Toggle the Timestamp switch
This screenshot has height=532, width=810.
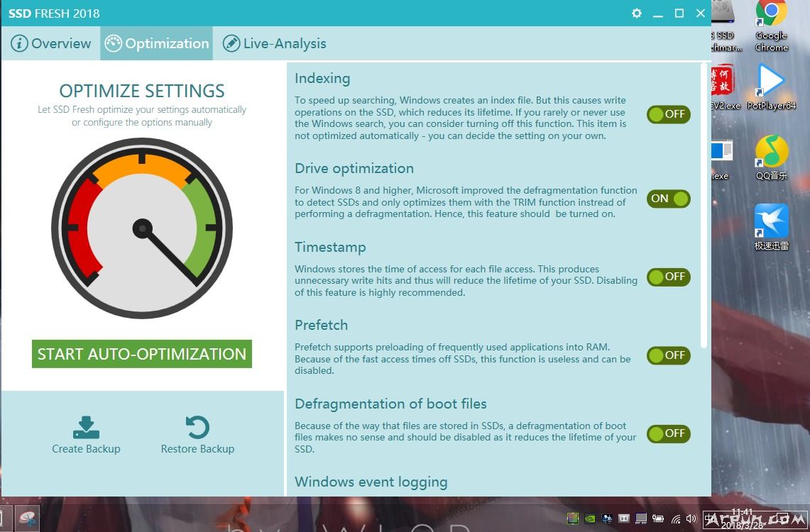(x=668, y=277)
